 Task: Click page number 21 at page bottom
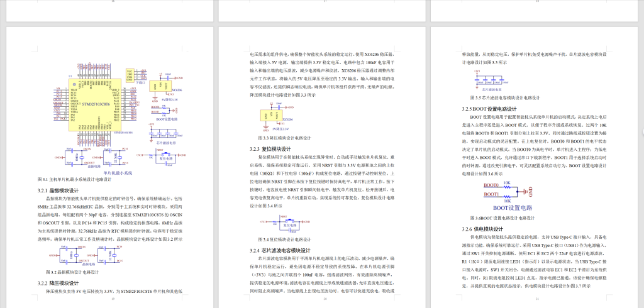click(x=537, y=299)
